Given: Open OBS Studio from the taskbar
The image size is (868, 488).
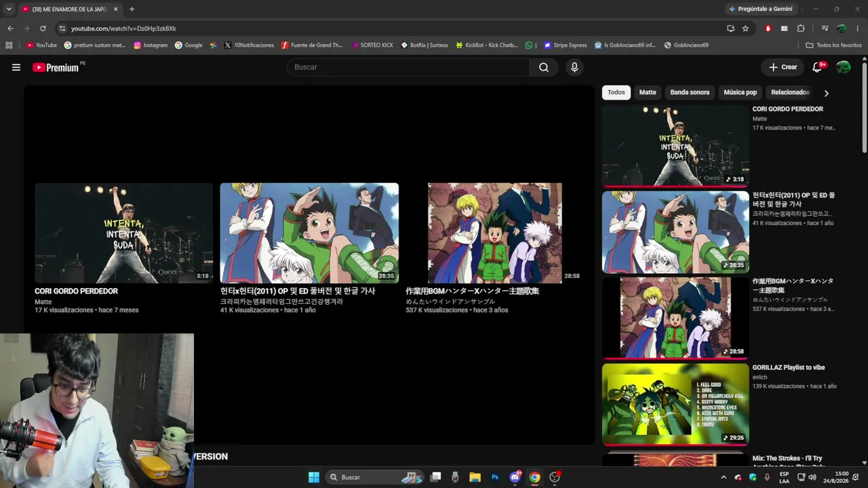Looking at the screenshot, I should pos(555,477).
